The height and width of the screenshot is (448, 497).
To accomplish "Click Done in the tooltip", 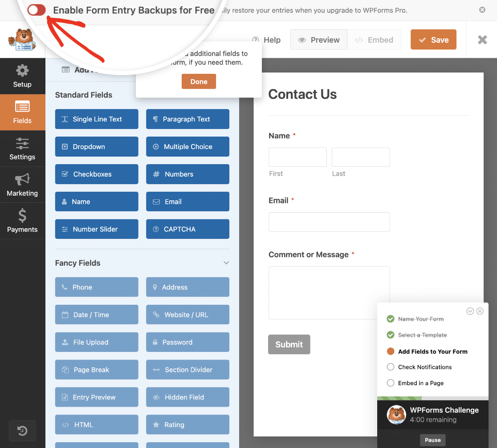I will click(x=199, y=81).
